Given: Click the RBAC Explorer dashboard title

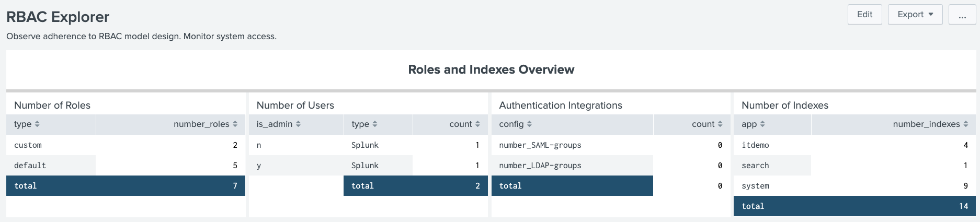Looking at the screenshot, I should click(58, 17).
